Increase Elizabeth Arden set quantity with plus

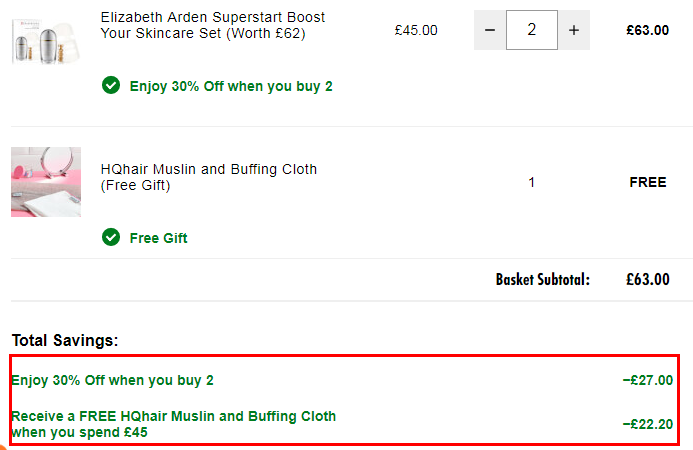[573, 30]
